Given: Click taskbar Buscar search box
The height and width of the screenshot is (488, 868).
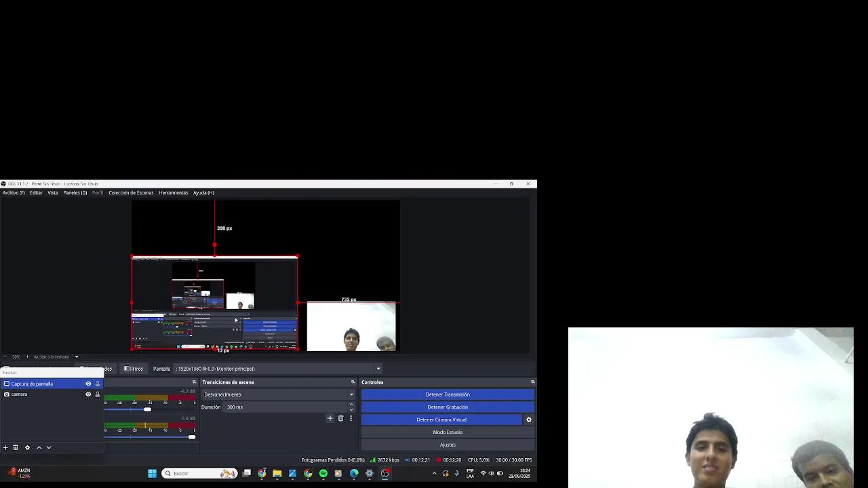Looking at the screenshot, I should pos(199,473).
